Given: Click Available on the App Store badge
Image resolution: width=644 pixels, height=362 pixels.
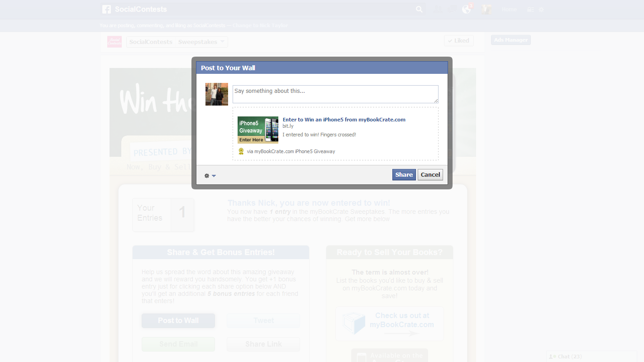Looking at the screenshot, I should (x=390, y=355).
